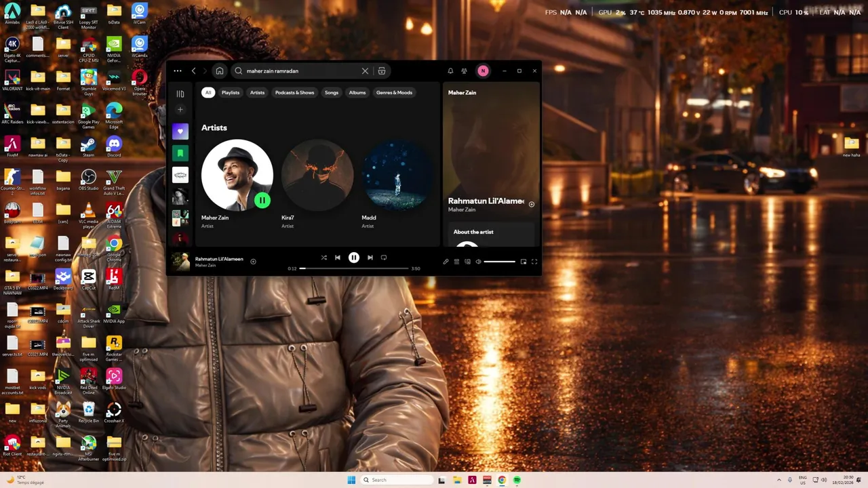Go back with Spotify's left arrow
This screenshot has width=868, height=488.
(194, 70)
